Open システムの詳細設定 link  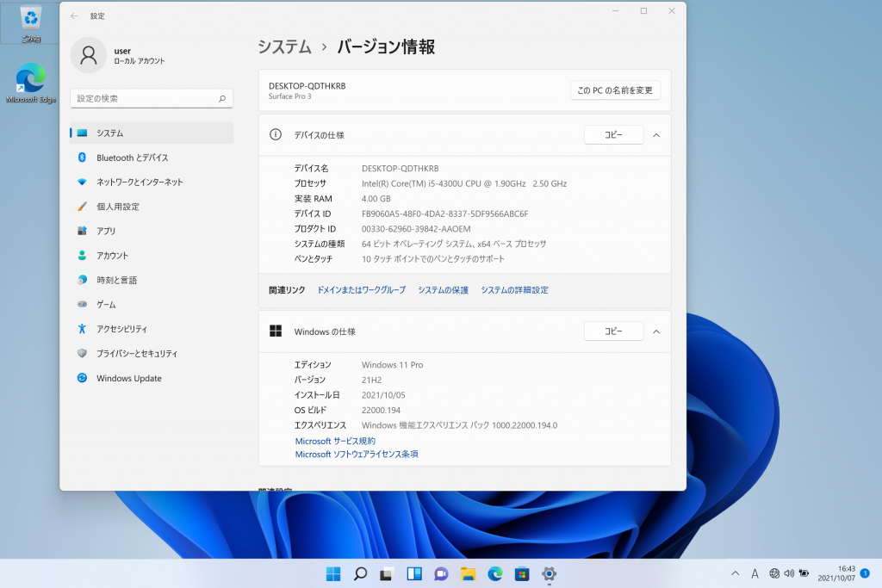[x=514, y=290]
